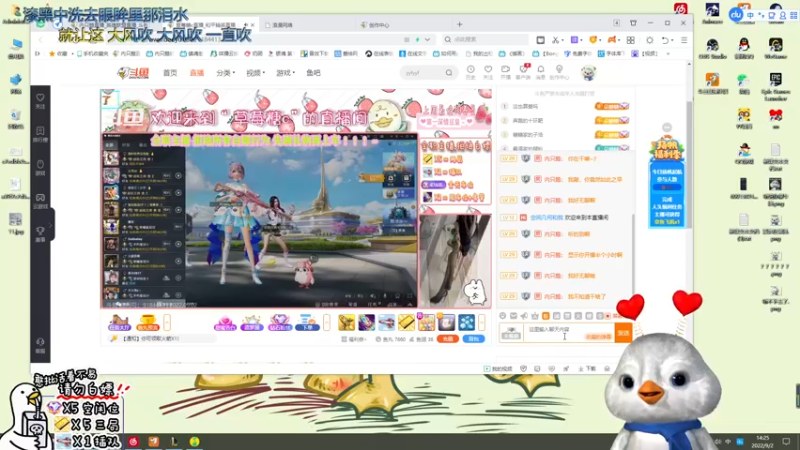The image size is (800, 450).
Task: Click the 下单 order button
Action: click(307, 322)
